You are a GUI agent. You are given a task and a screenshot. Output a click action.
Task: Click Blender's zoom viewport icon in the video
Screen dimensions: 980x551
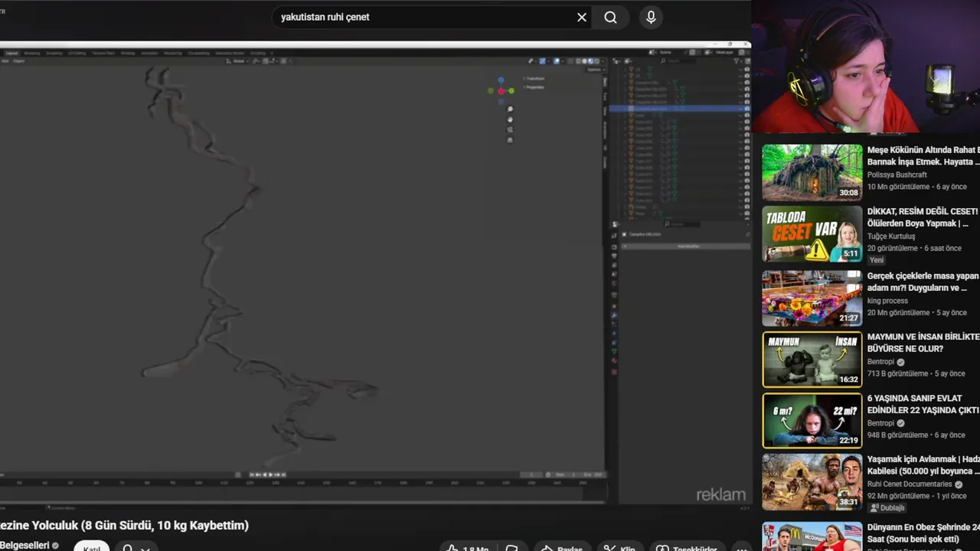click(510, 109)
